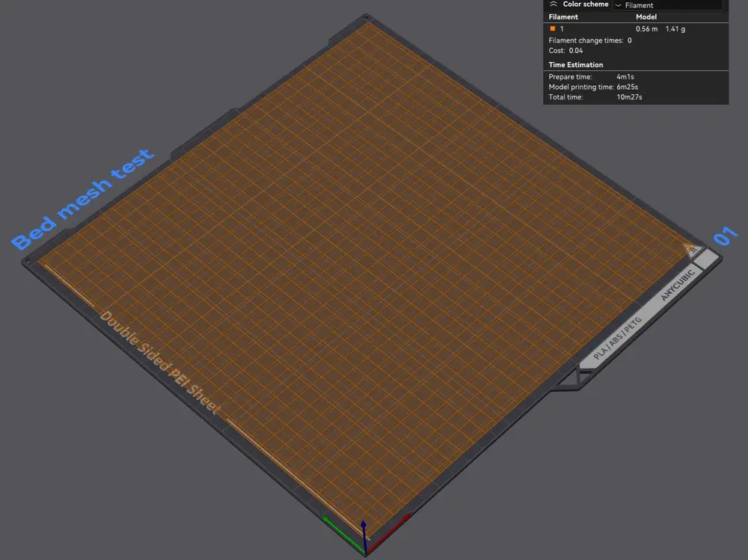
Task: Select the 'Total time: 10m27s' row
Action: click(595, 97)
